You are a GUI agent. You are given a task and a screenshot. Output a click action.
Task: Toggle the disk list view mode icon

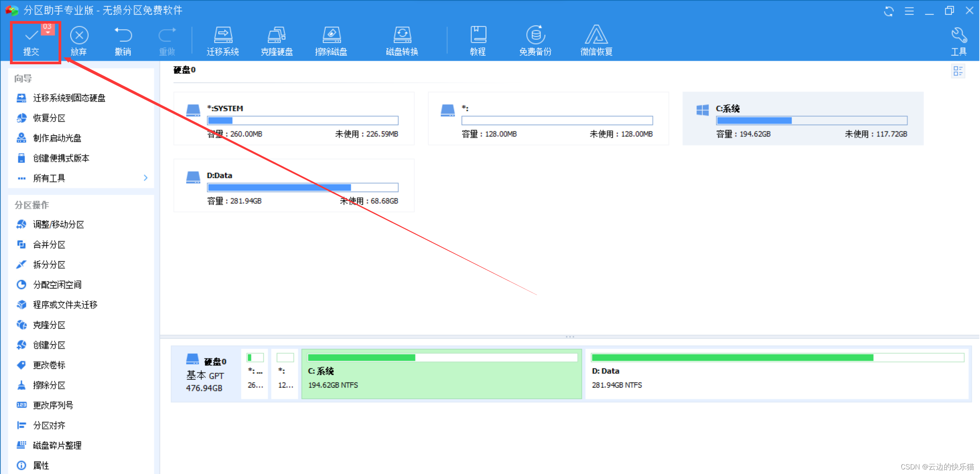pos(958,71)
